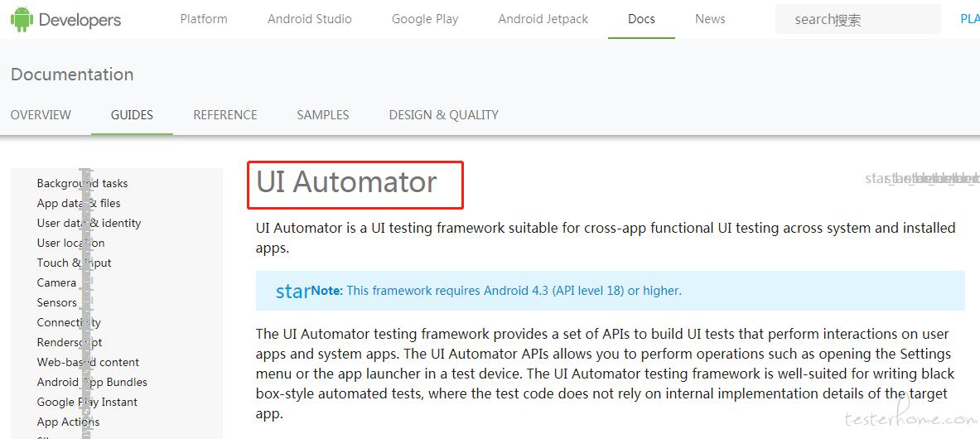980x439 pixels.
Task: Switch to the OVERVIEW tab
Action: (41, 115)
